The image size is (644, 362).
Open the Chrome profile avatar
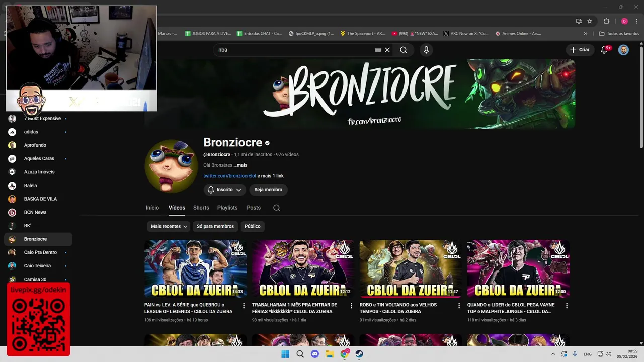[624, 21]
